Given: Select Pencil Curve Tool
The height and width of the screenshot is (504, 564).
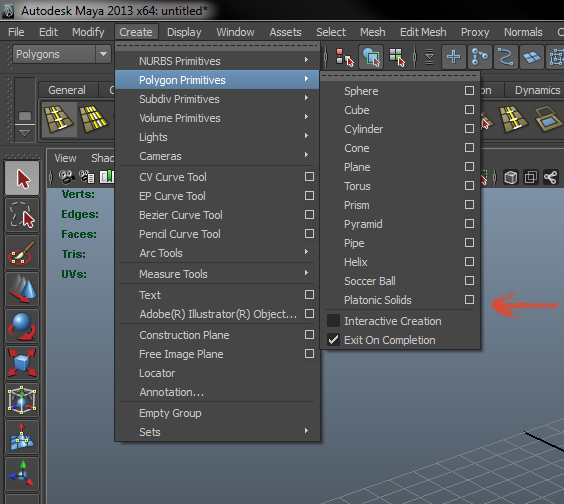Looking at the screenshot, I should [x=179, y=234].
